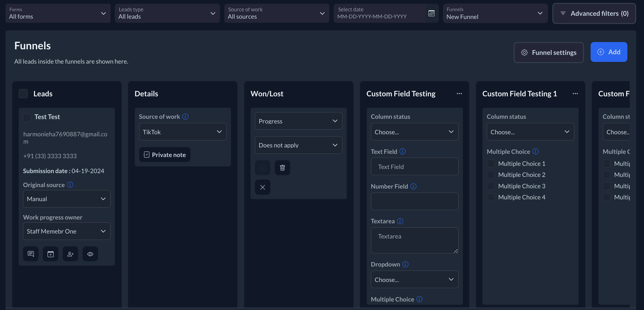Toggle the select-all Leads checkbox
The image size is (644, 310).
23,94
